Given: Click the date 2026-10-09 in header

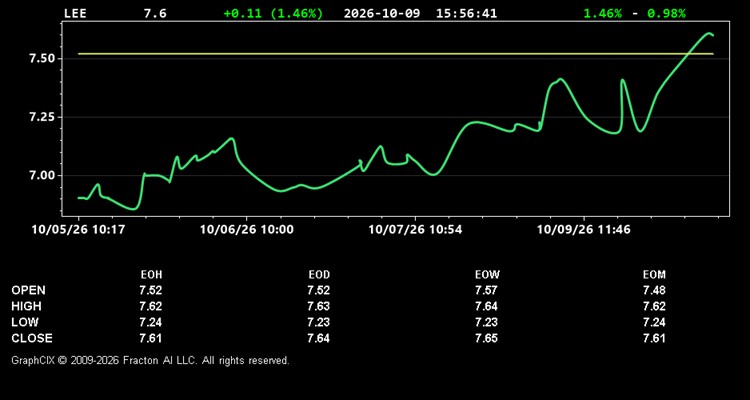Looking at the screenshot, I should pos(382,13).
